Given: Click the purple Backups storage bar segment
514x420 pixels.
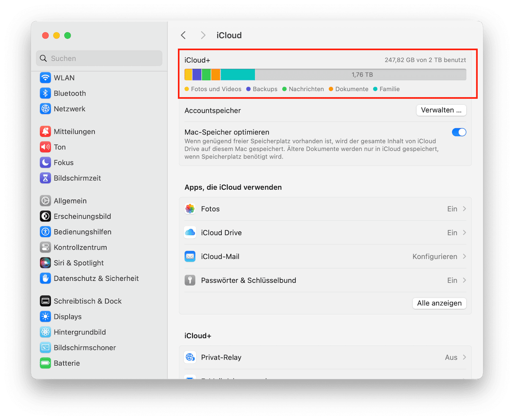Looking at the screenshot, I should pos(197,75).
